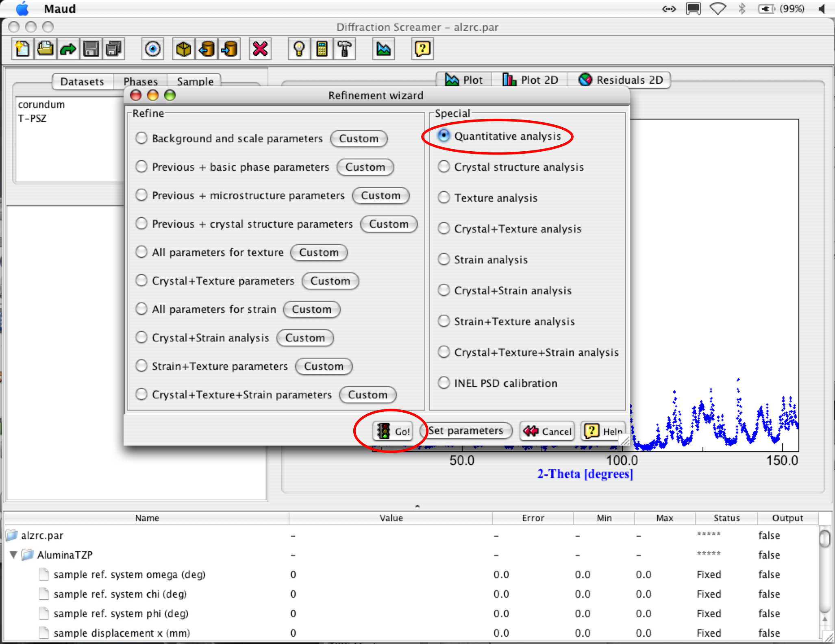Collapse the parameter panel divider arrow

tap(417, 506)
